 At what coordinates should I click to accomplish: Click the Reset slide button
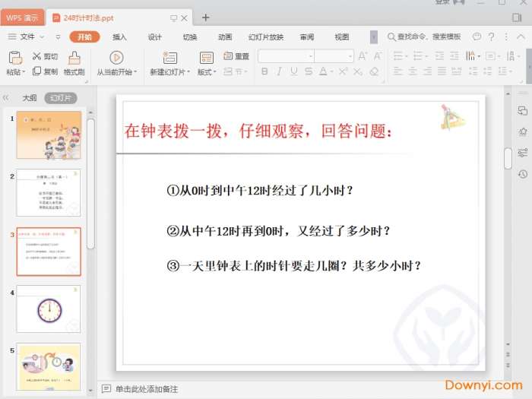(236, 56)
